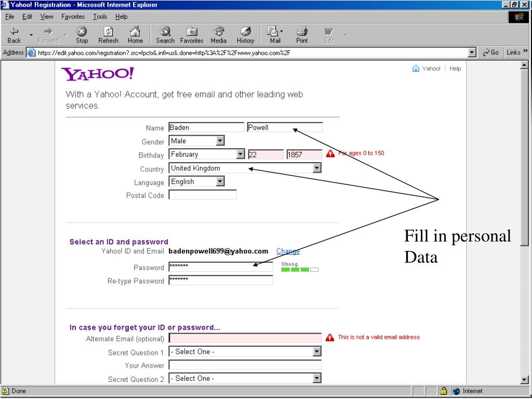
Task: Open the address bar dropdown
Action: (472, 52)
